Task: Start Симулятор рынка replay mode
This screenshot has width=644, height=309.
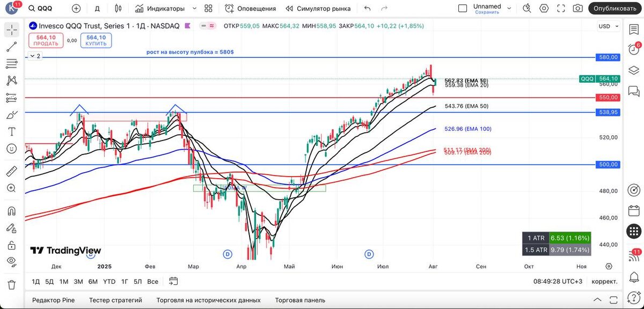Action: point(318,9)
